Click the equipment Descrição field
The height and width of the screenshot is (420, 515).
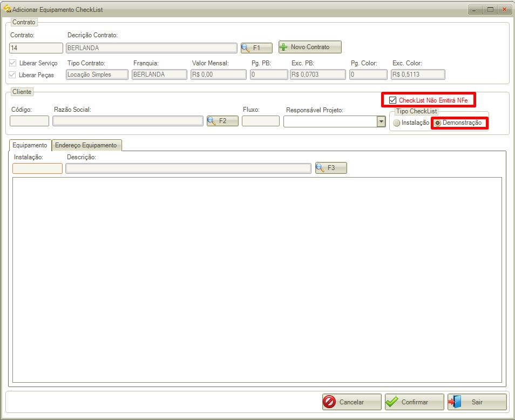[188, 168]
